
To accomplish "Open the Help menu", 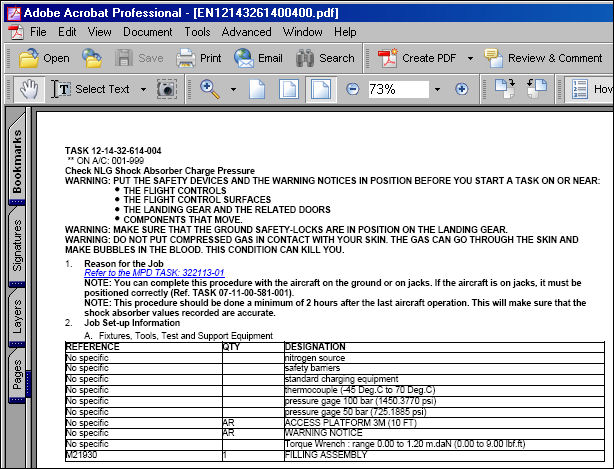I will tap(345, 32).
